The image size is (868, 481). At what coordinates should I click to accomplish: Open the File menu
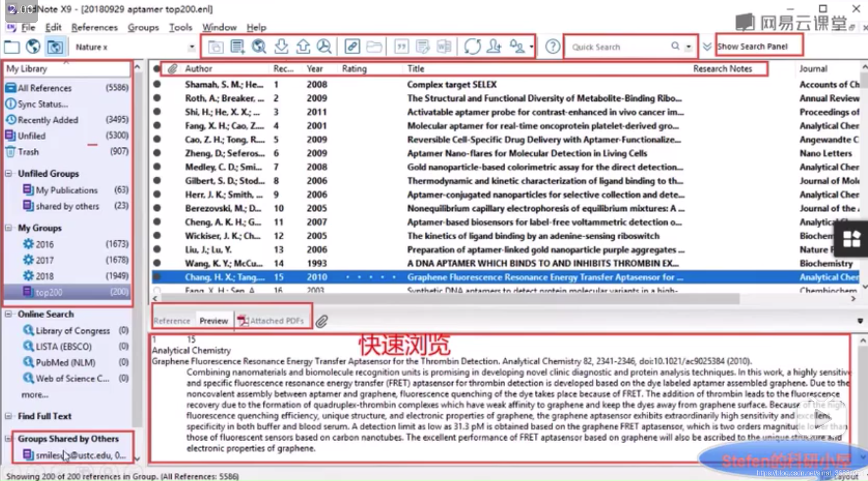click(x=28, y=27)
